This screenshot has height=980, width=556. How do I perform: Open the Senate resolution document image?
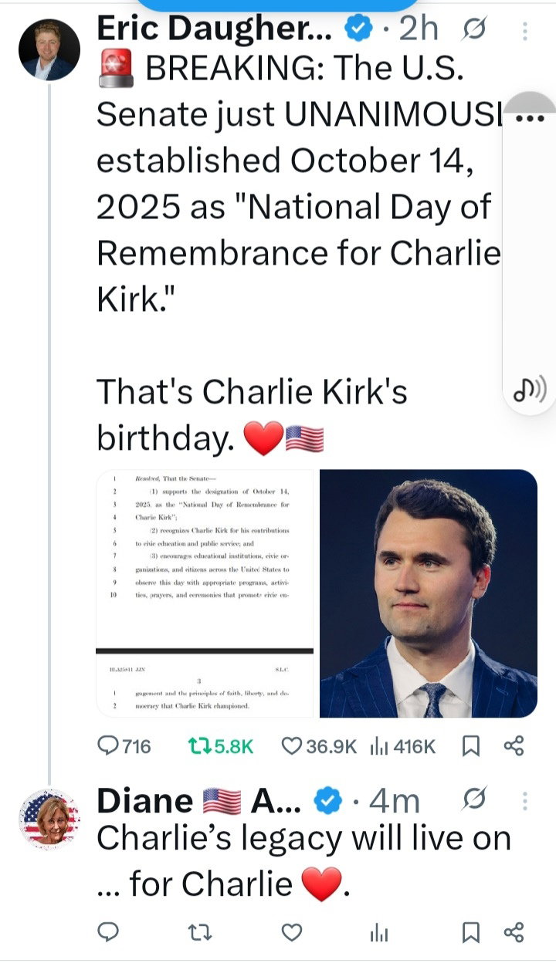[x=205, y=593]
